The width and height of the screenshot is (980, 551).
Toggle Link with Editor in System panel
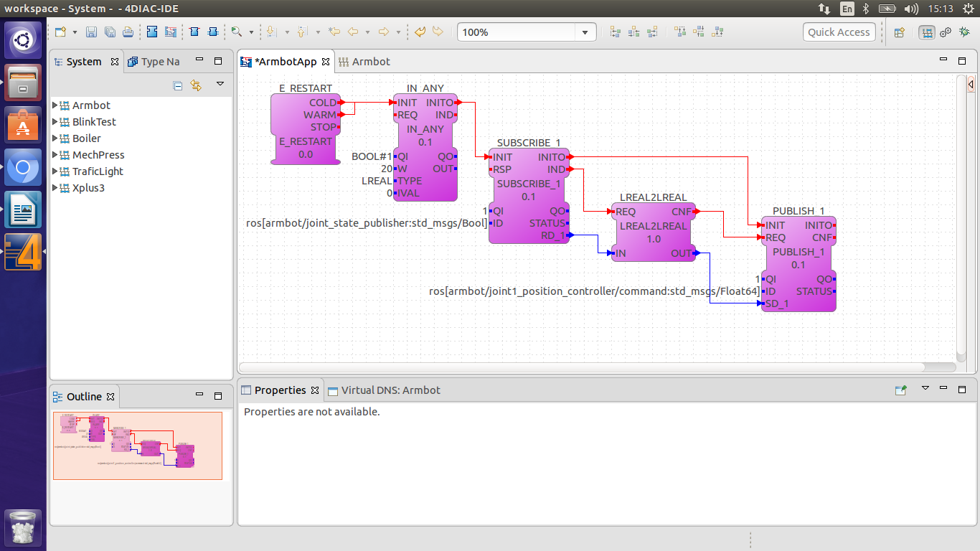(x=196, y=86)
